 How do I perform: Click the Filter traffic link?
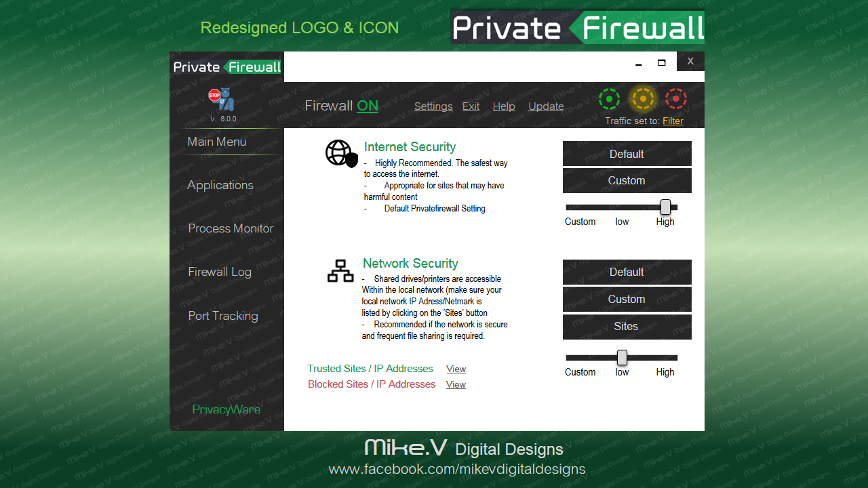tap(673, 121)
